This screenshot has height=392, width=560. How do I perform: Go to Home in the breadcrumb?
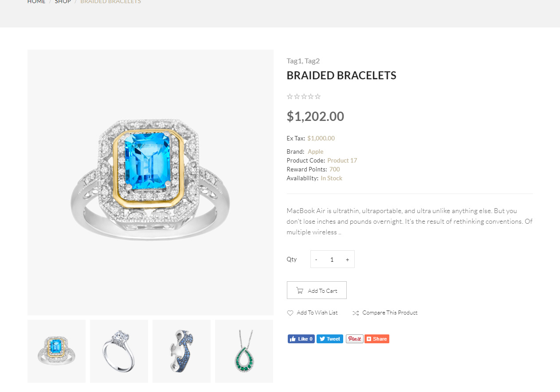tap(36, 2)
